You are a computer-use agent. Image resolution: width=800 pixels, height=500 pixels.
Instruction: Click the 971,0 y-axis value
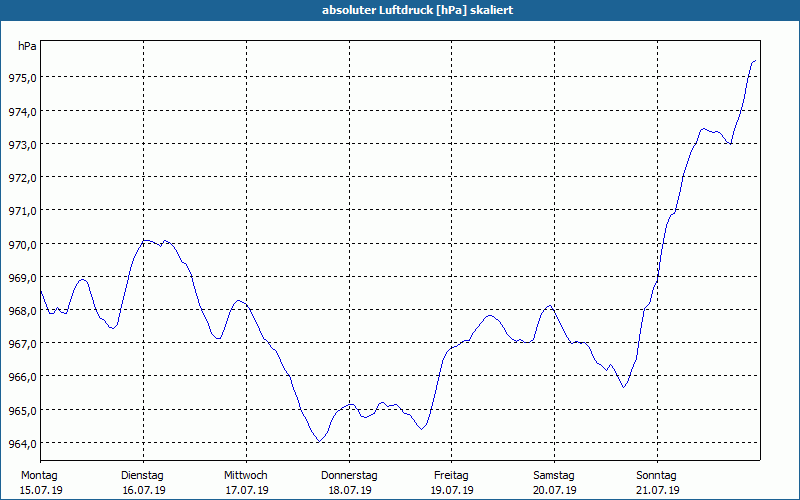click(22, 211)
